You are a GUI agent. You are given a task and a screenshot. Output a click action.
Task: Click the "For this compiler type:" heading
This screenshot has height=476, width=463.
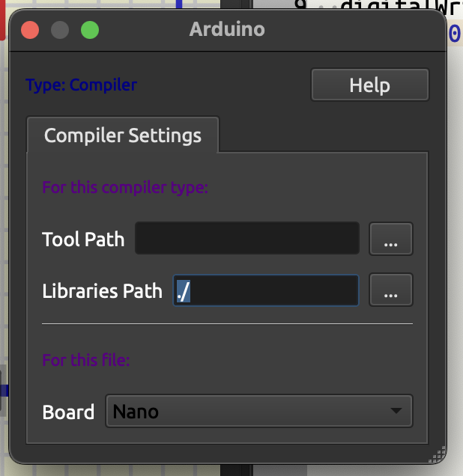(124, 186)
